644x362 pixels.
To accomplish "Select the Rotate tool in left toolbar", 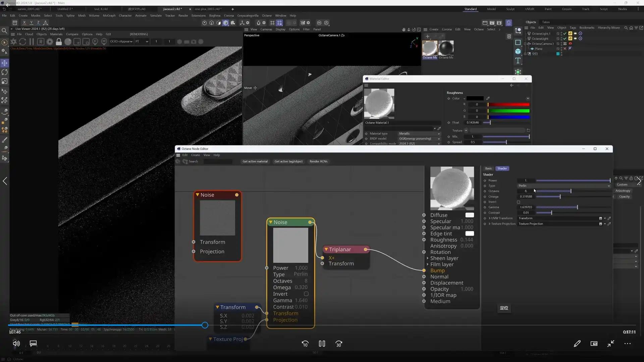I will pyautogui.click(x=4, y=72).
